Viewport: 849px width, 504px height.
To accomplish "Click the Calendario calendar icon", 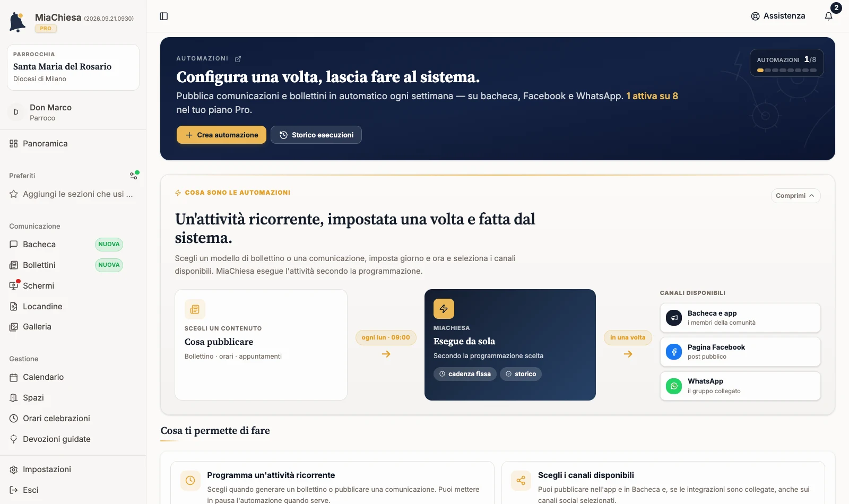I will (x=14, y=377).
